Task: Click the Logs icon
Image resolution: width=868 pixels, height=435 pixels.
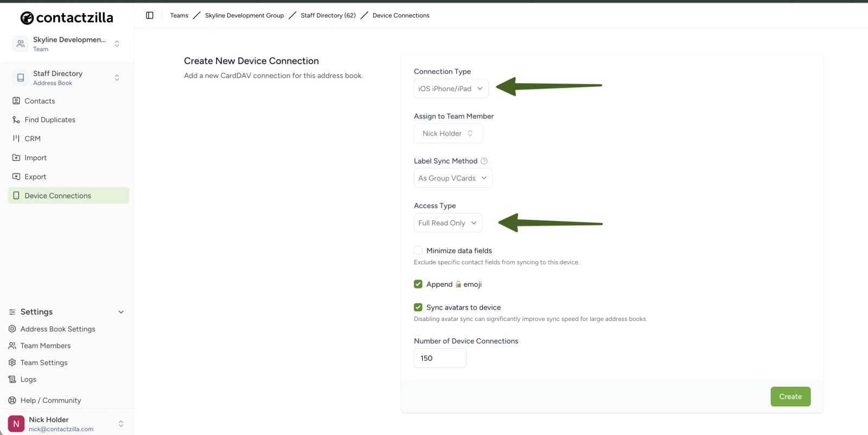Action: click(12, 380)
